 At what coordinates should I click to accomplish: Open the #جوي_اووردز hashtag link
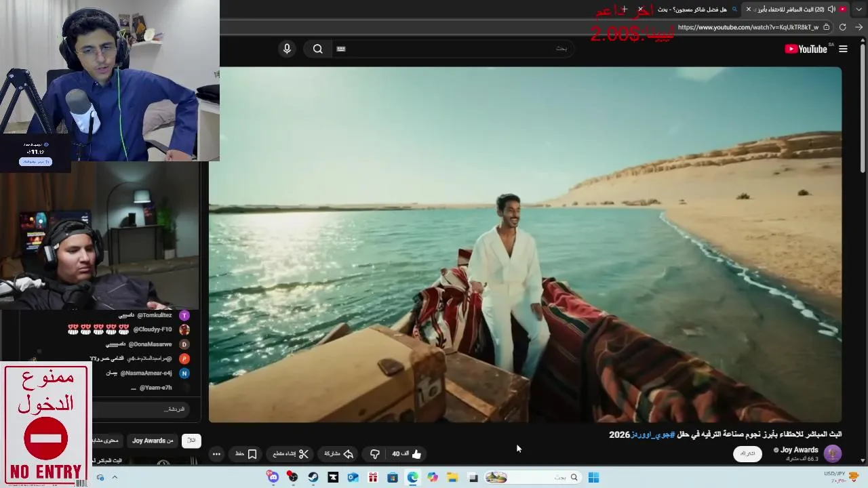653,434
